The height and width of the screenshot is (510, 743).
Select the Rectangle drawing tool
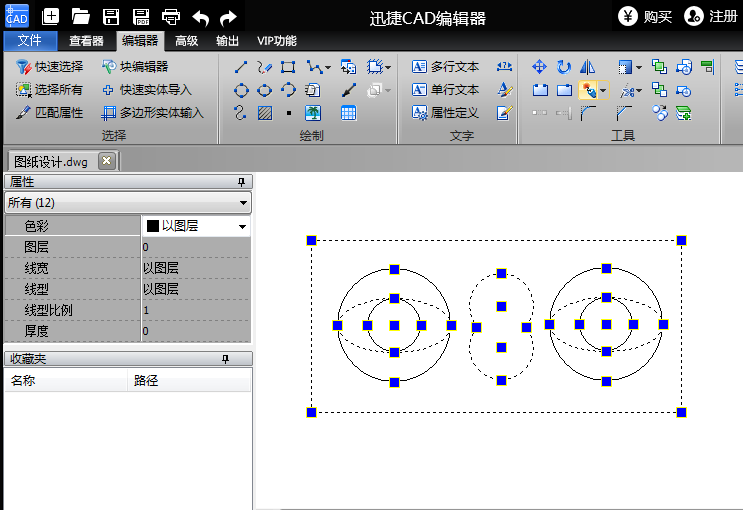click(x=288, y=67)
